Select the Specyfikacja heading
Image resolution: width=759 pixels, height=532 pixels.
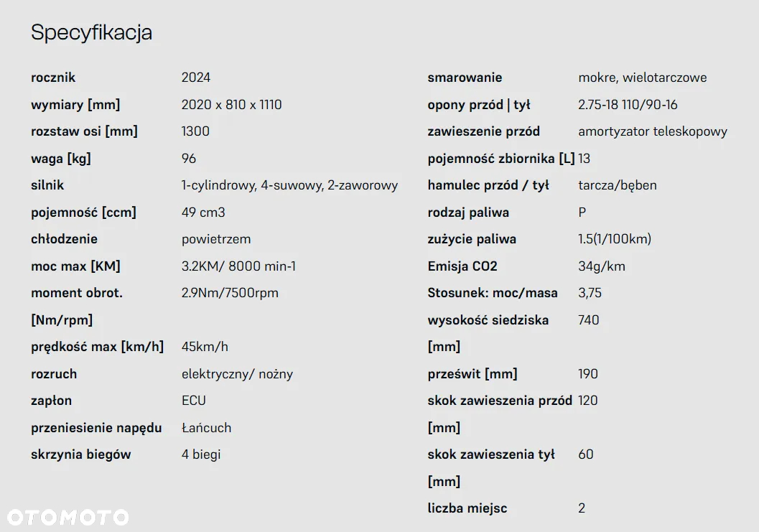91,33
